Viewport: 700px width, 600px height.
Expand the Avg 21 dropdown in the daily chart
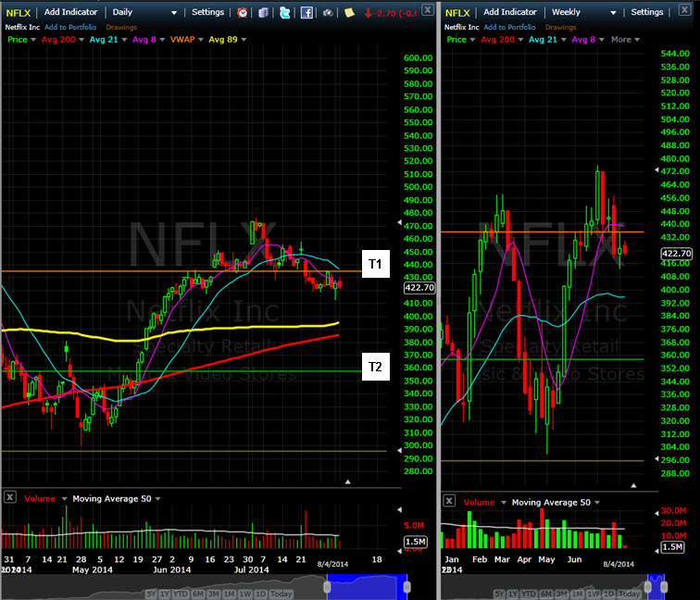124,40
